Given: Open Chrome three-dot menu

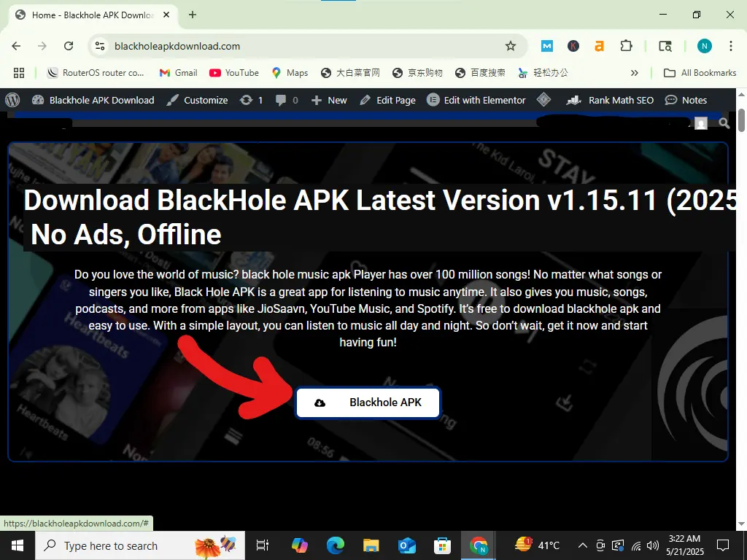Looking at the screenshot, I should 731,46.
